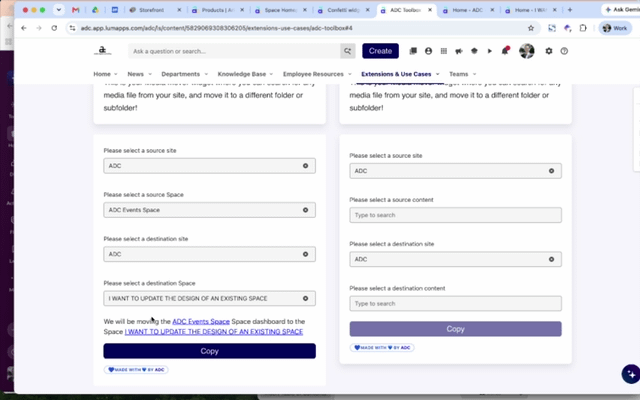Click the Ask a question or search field
Image resolution: width=640 pixels, height=400 pixels.
[234, 51]
